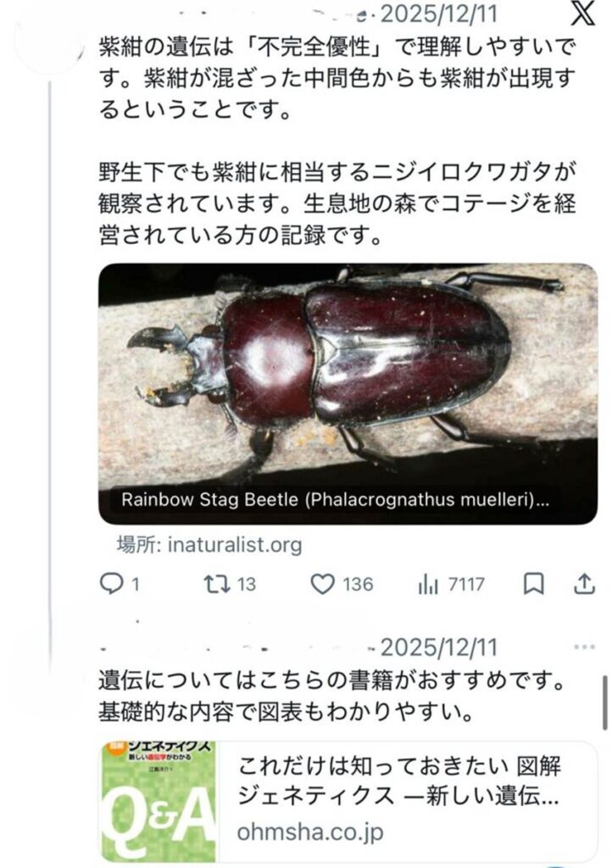
Task: Bookmark the Rainbow Stag Beetle tweet
Action: pos(533,584)
